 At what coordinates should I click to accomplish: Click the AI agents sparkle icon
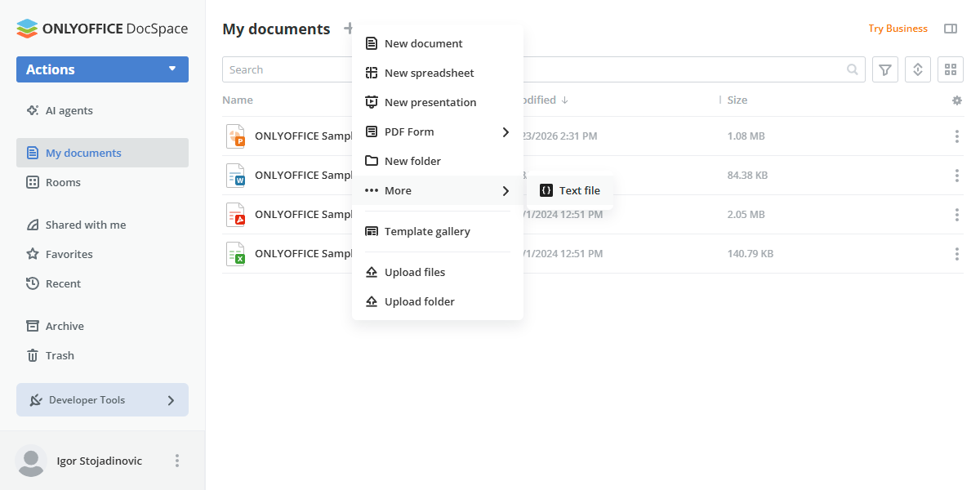click(x=33, y=110)
